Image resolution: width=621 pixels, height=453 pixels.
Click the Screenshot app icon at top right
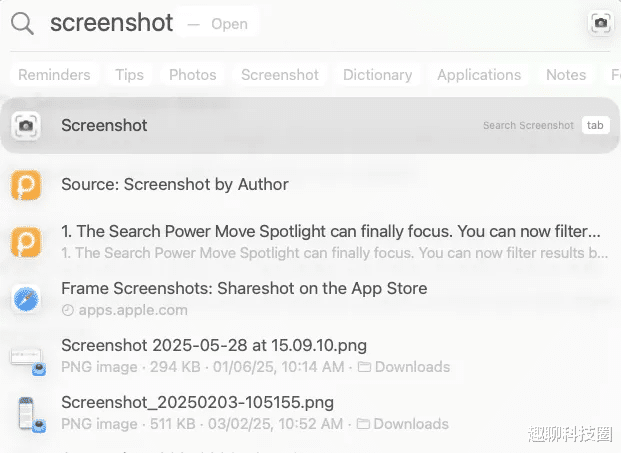pos(600,24)
